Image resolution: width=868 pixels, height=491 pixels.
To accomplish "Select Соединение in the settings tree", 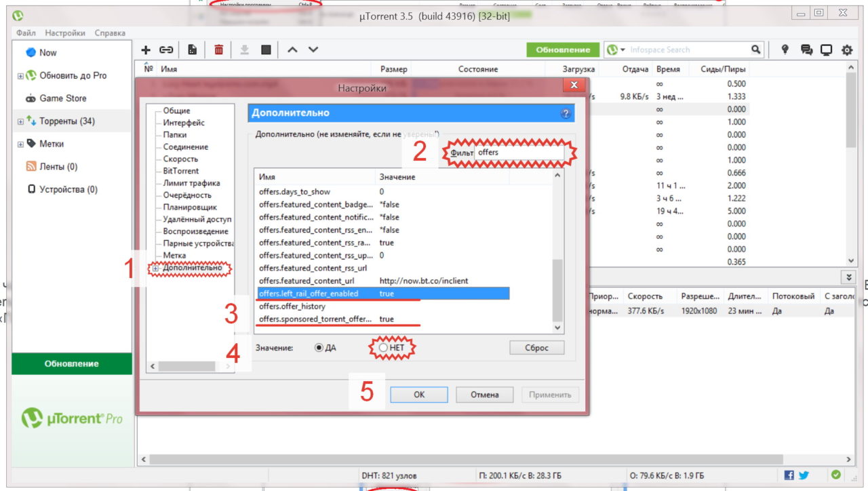I will click(186, 146).
